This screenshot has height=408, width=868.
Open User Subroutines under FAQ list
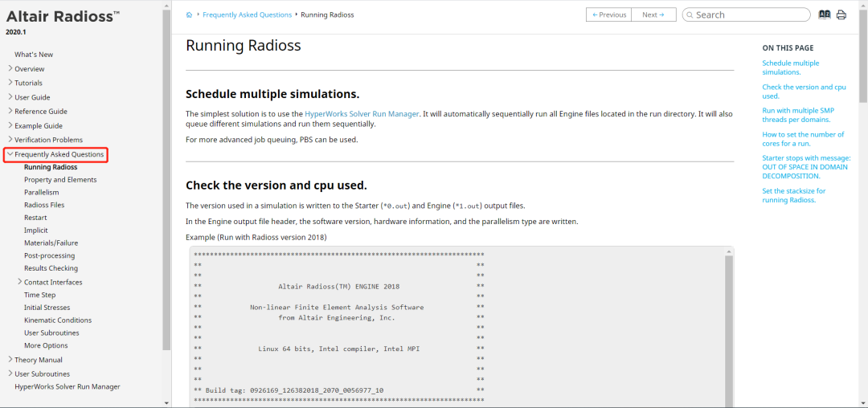pos(51,333)
